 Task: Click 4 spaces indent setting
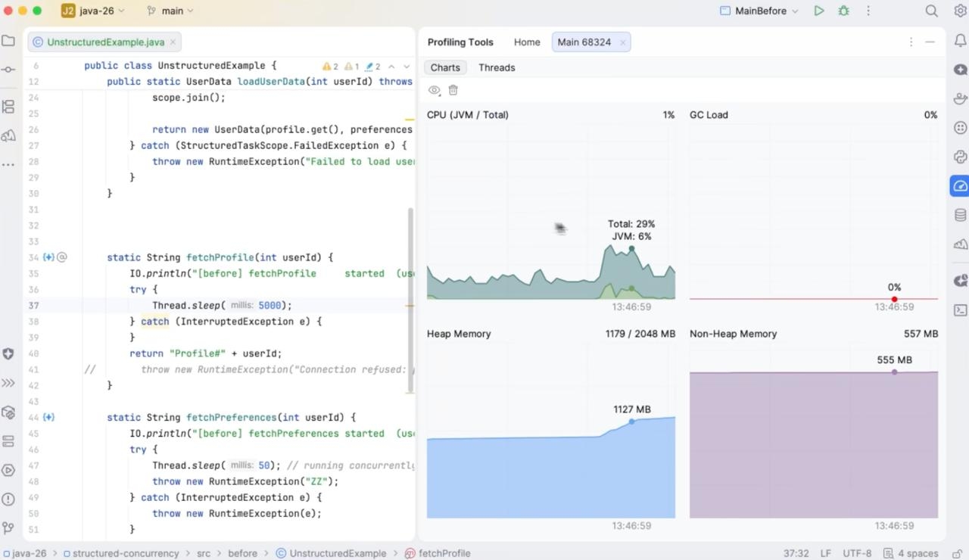[911, 553]
